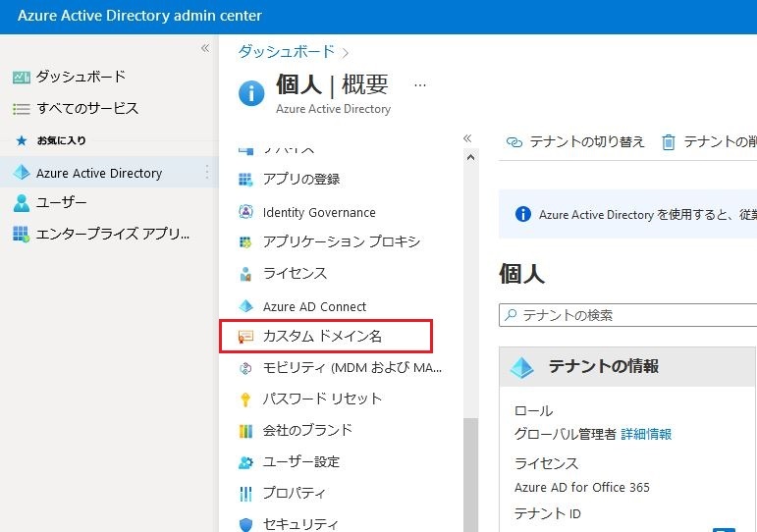The width and height of the screenshot is (757, 532).
Task: Select Azure Active Directory in favorites
Action: [x=109, y=173]
